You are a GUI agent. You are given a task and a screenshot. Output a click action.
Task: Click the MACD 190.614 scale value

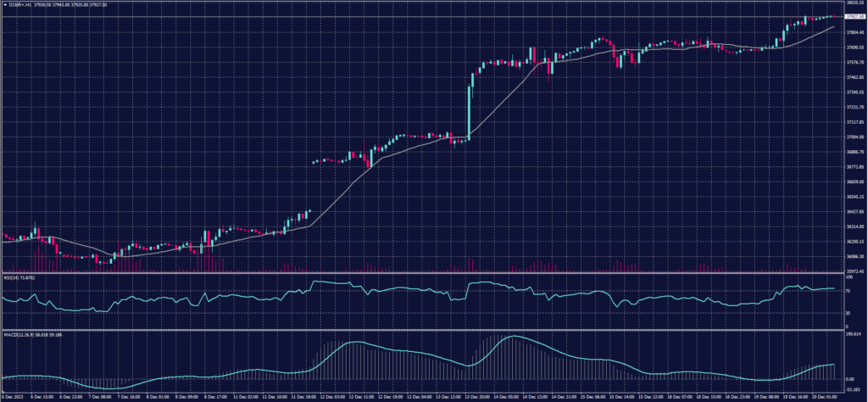850,335
